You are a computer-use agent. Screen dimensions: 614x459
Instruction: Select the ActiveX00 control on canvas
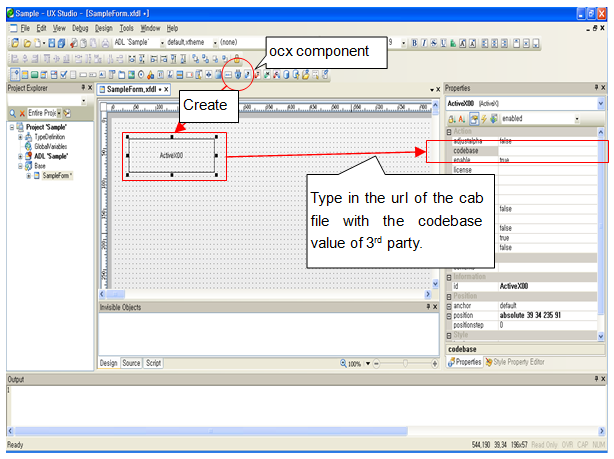point(172,155)
